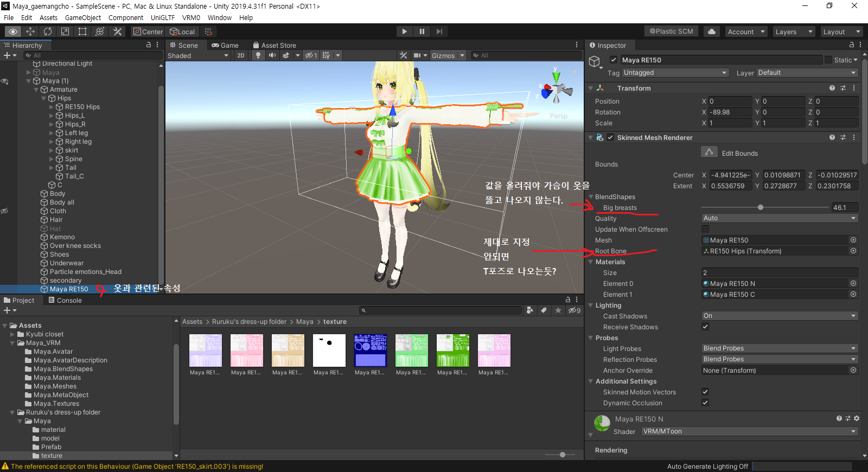The height and width of the screenshot is (472, 868).
Task: Open scene component tools icon
Action: coord(403,55)
